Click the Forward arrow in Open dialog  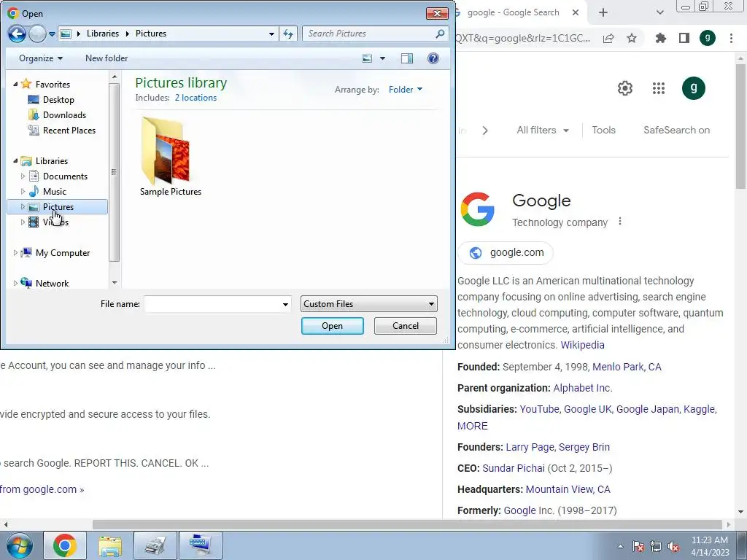(37, 34)
